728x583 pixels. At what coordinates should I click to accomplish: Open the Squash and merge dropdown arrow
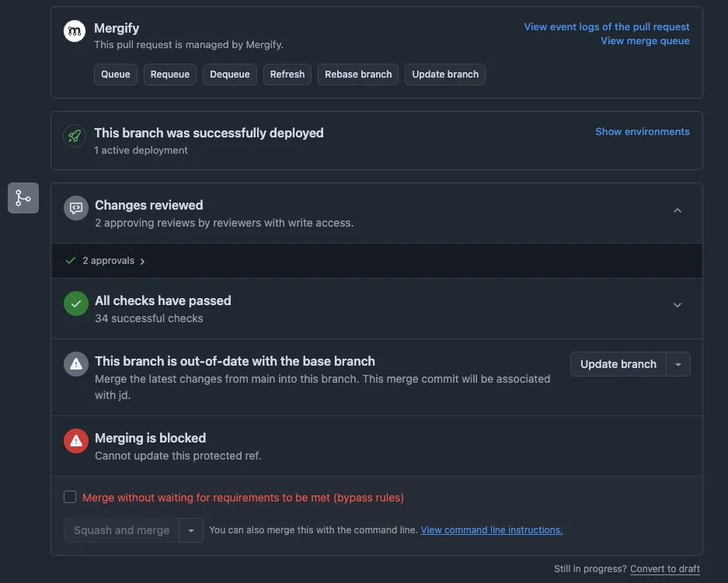(x=190, y=530)
